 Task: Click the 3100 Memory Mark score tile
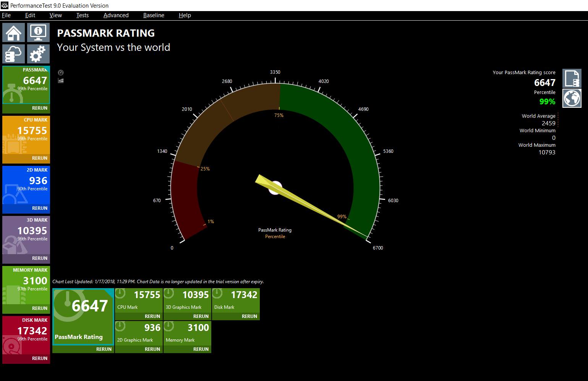(x=187, y=333)
